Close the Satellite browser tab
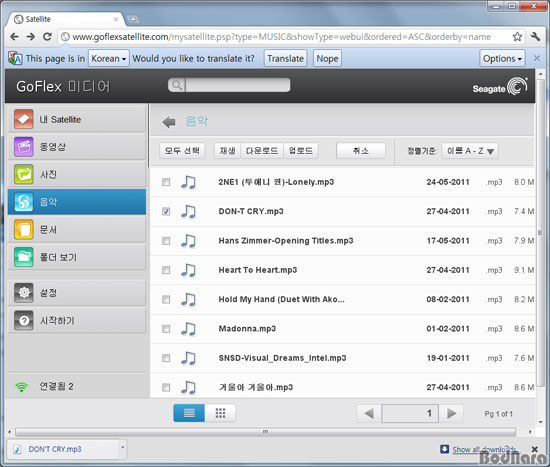Image resolution: width=550 pixels, height=467 pixels. (116, 19)
